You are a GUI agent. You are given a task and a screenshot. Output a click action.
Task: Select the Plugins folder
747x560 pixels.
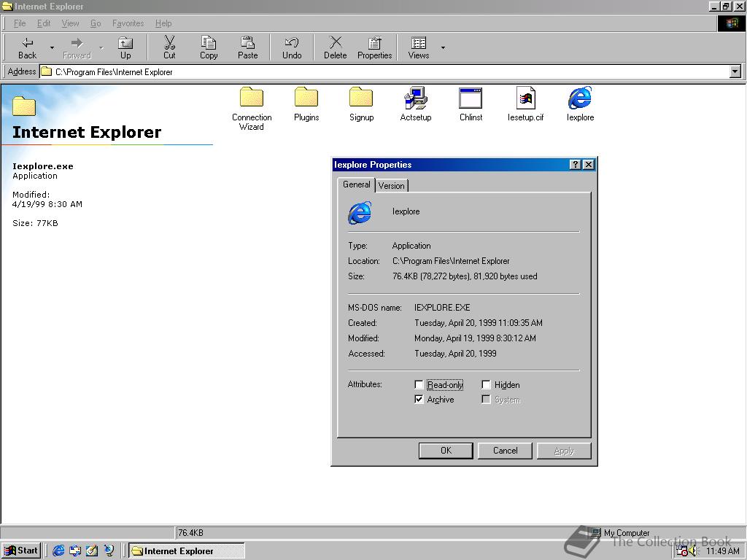pyautogui.click(x=306, y=104)
